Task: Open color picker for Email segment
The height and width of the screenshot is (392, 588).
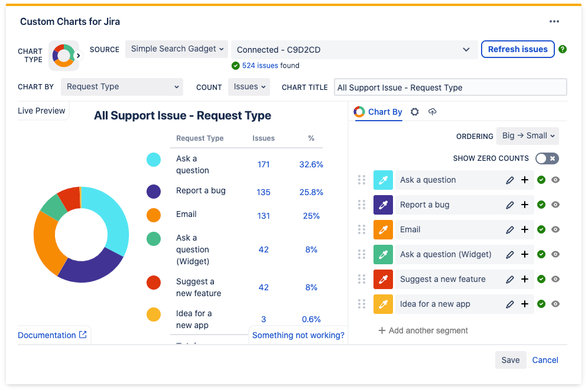Action: [383, 230]
